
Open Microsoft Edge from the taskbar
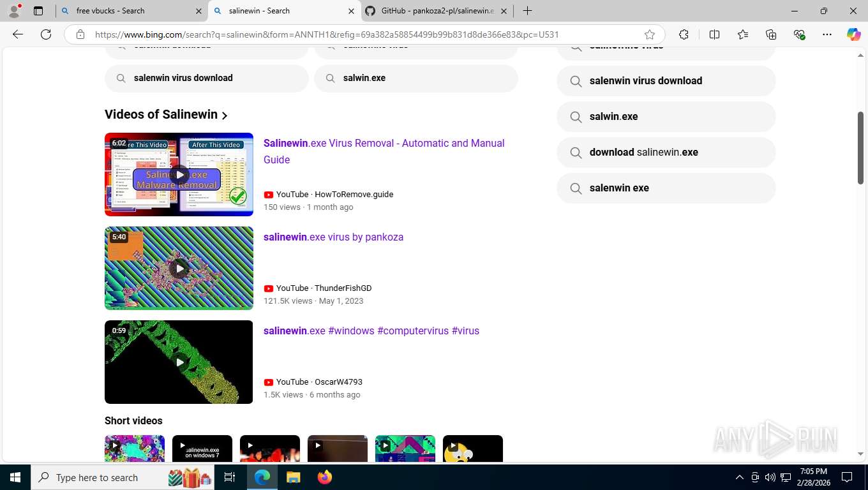pyautogui.click(x=262, y=477)
